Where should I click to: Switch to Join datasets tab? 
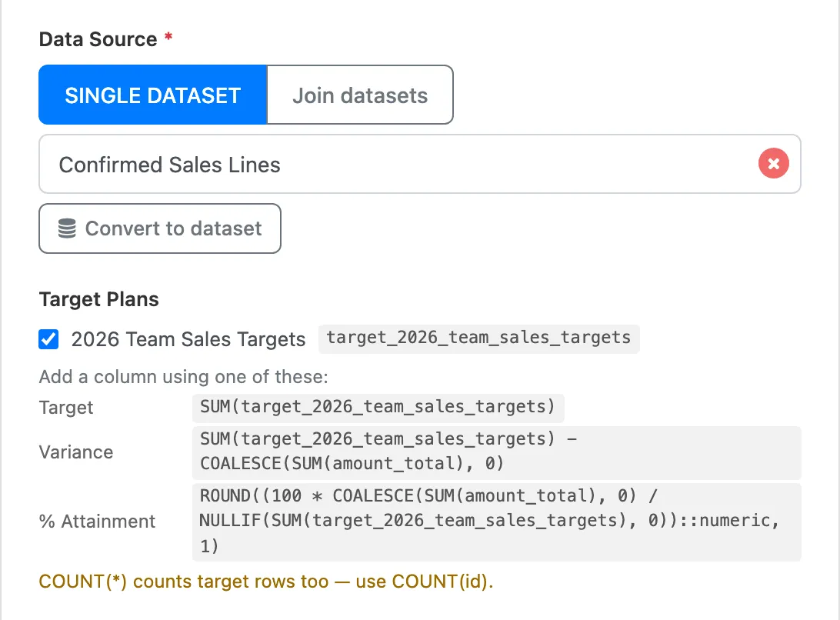[x=360, y=95]
